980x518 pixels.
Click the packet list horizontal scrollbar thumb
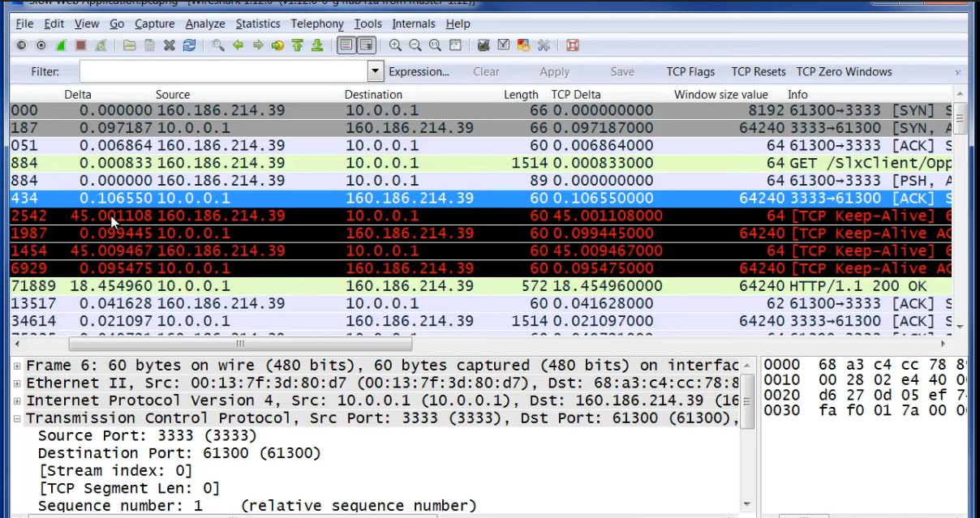(x=240, y=344)
